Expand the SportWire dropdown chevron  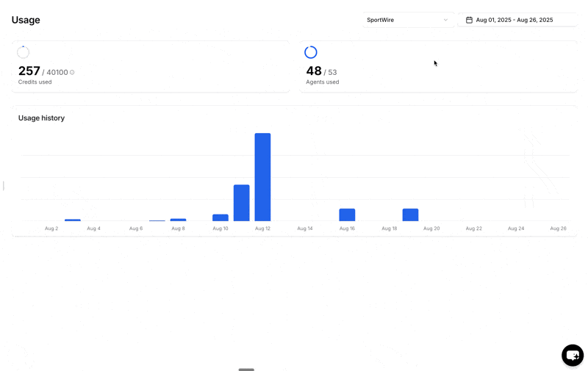tap(445, 20)
